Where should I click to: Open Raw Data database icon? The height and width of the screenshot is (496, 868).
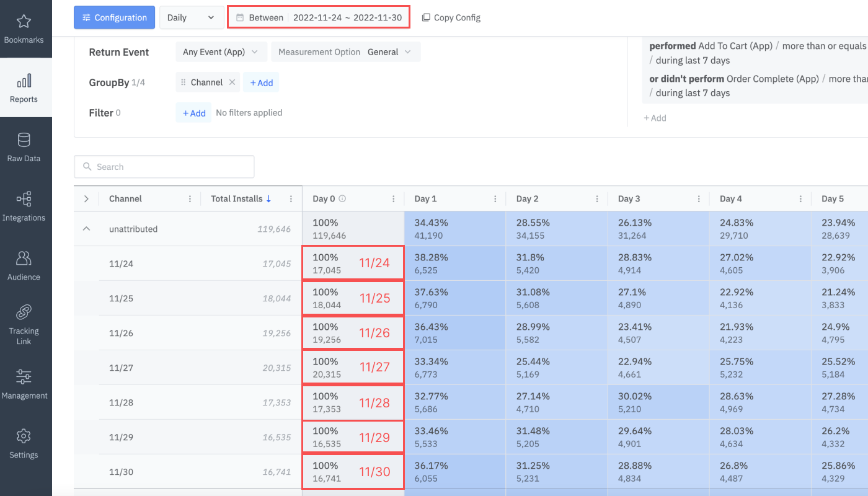point(24,139)
